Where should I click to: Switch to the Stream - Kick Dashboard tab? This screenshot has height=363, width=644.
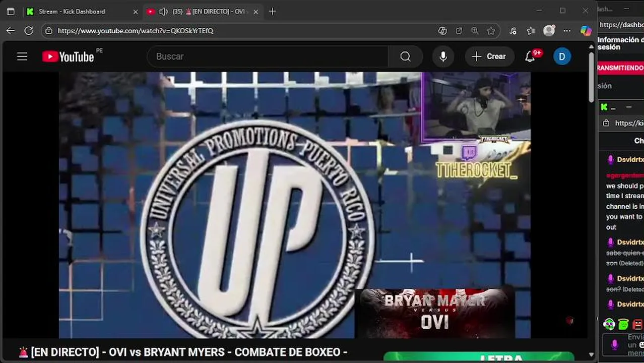point(72,11)
